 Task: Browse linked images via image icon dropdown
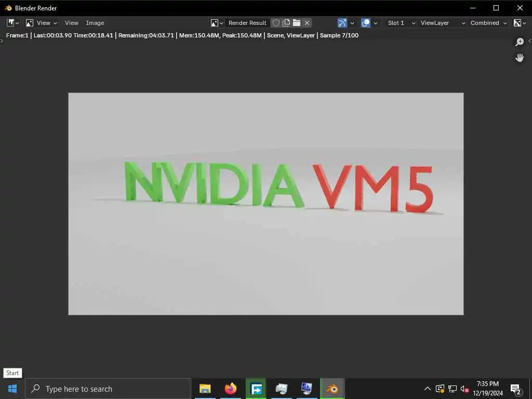[217, 23]
